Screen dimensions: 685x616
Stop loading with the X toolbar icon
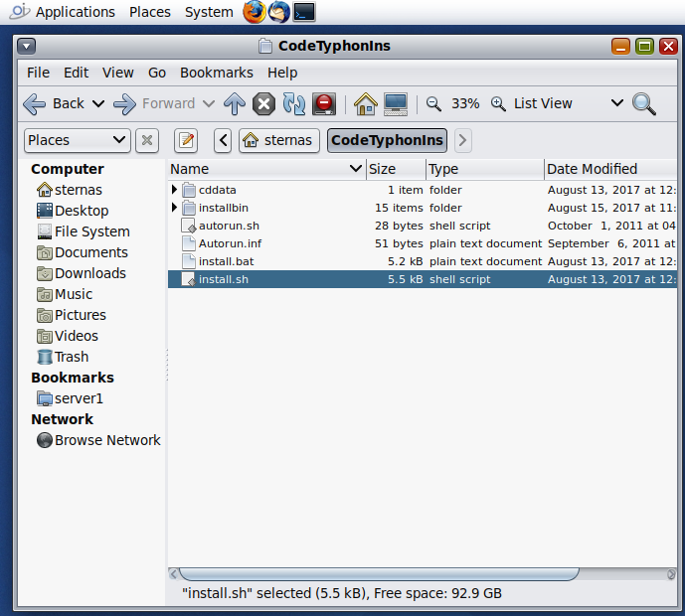click(x=263, y=104)
